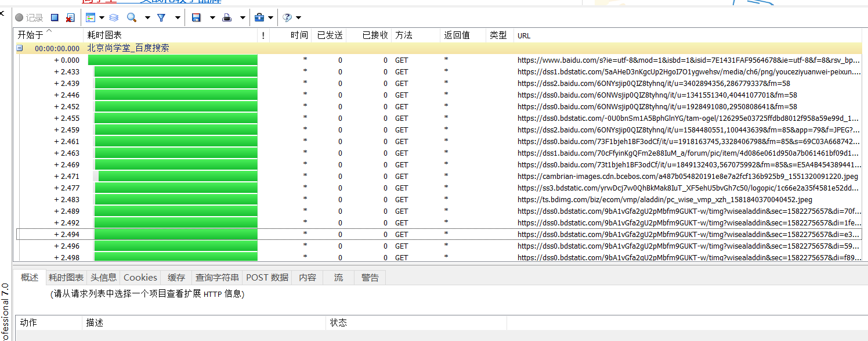Click the + 0.000 start time cell
The image size is (868, 341).
pyautogui.click(x=67, y=60)
